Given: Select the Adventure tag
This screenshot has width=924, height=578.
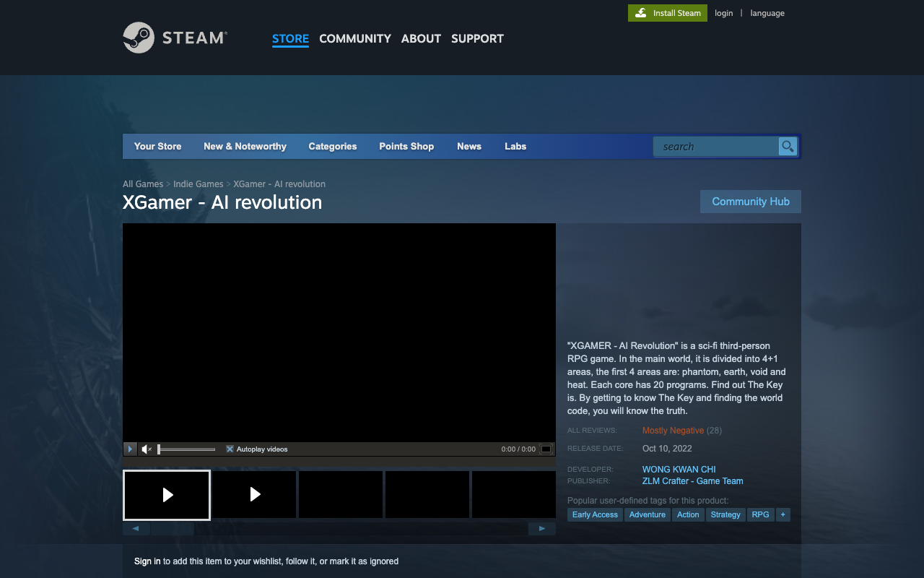Looking at the screenshot, I should pyautogui.click(x=648, y=514).
